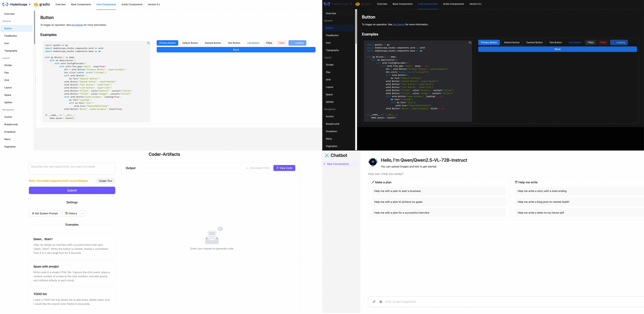This screenshot has width=644, height=314.
Task: Open the History more options ellipsis
Action: pos(83,213)
